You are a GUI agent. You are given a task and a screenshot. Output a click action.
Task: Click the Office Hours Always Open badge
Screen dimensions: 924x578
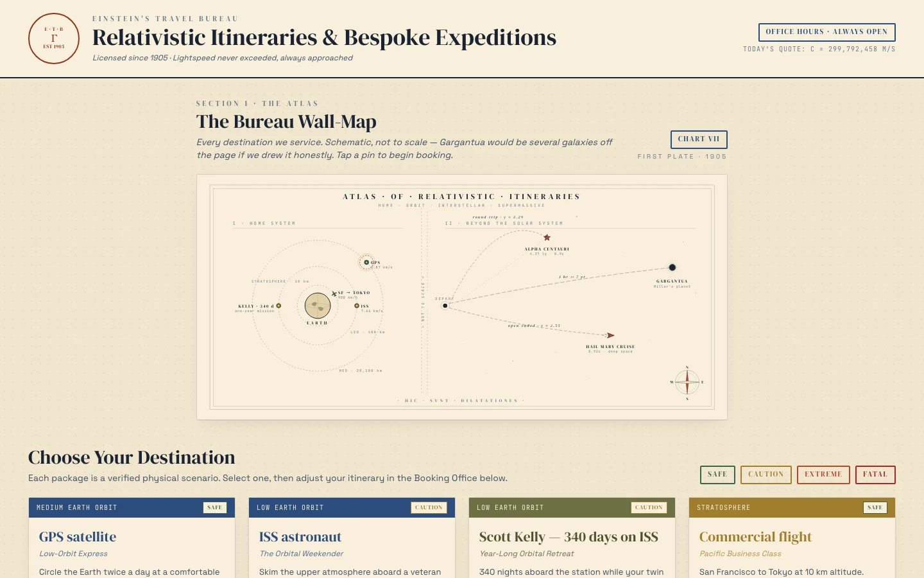[x=827, y=32]
